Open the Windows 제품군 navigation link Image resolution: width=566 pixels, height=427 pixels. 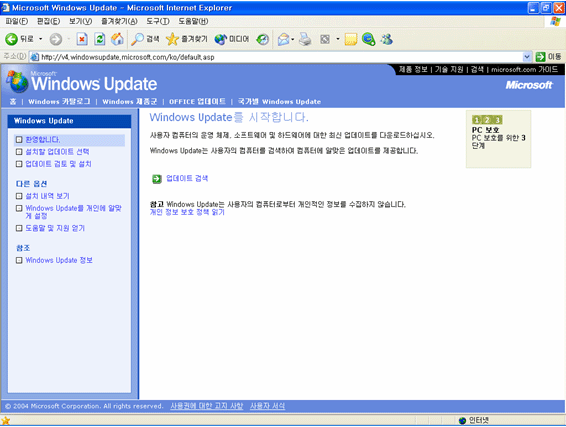pos(130,101)
